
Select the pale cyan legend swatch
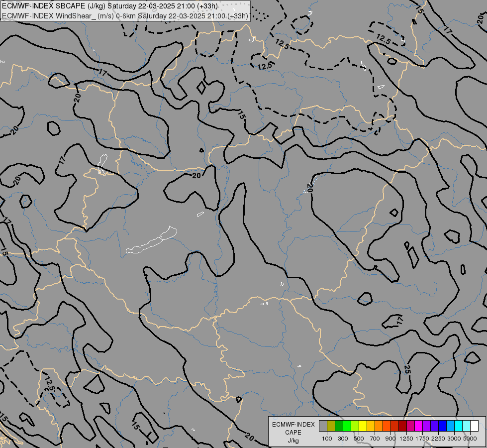(x=466, y=426)
